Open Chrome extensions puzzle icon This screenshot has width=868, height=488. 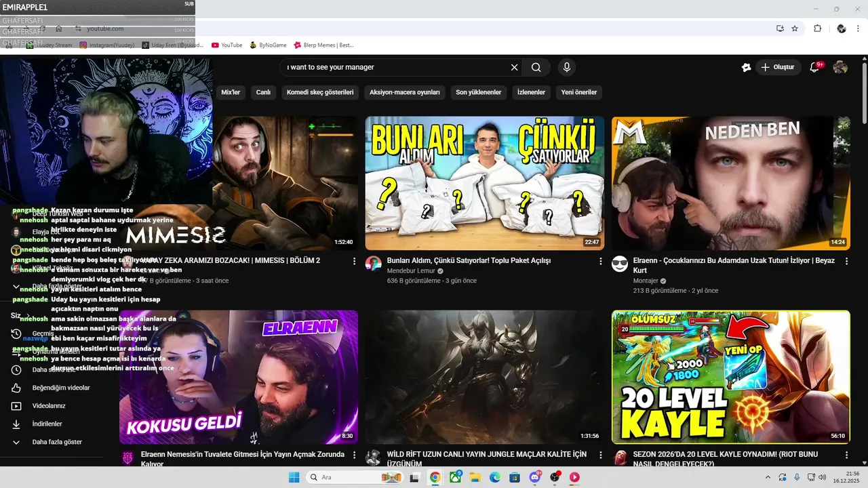817,28
